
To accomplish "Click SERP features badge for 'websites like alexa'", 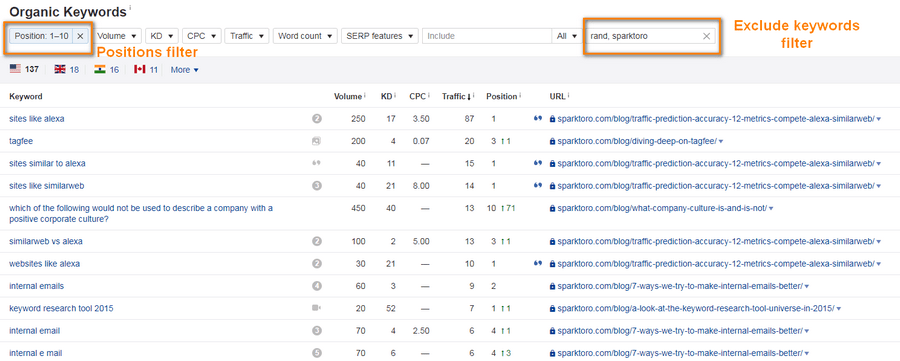I will click(x=317, y=264).
